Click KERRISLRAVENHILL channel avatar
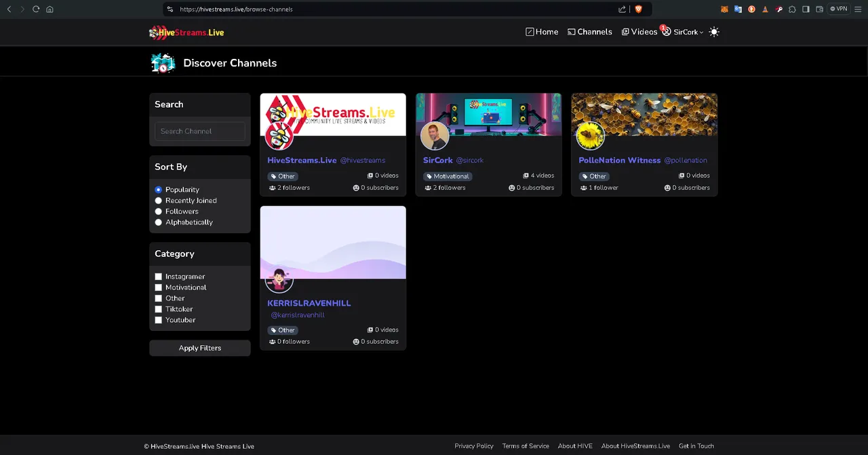This screenshot has height=455, width=868. point(279,279)
